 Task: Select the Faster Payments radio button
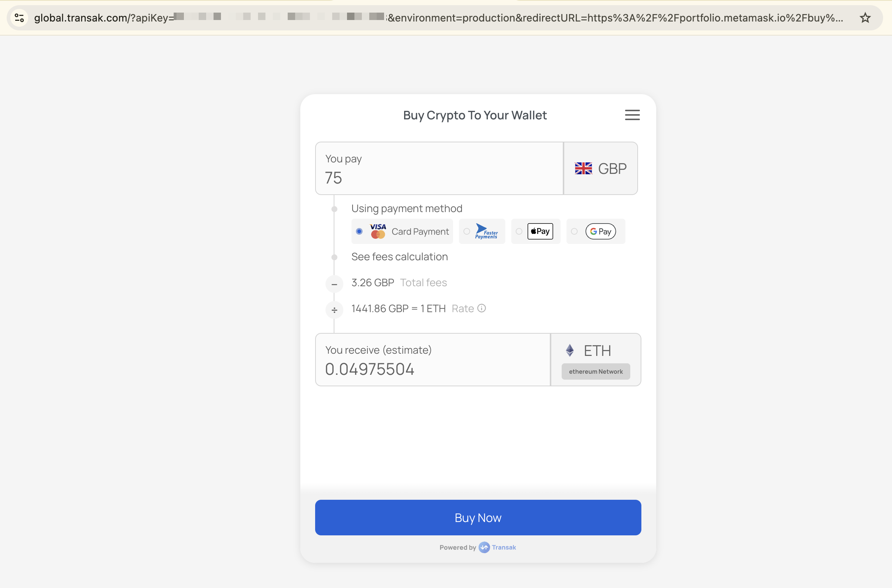466,231
